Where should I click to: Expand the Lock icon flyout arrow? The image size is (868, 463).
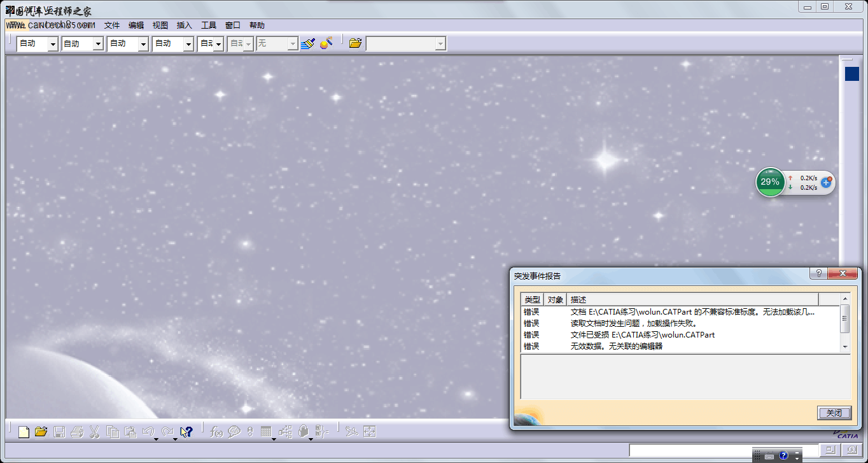pyautogui.click(x=311, y=438)
